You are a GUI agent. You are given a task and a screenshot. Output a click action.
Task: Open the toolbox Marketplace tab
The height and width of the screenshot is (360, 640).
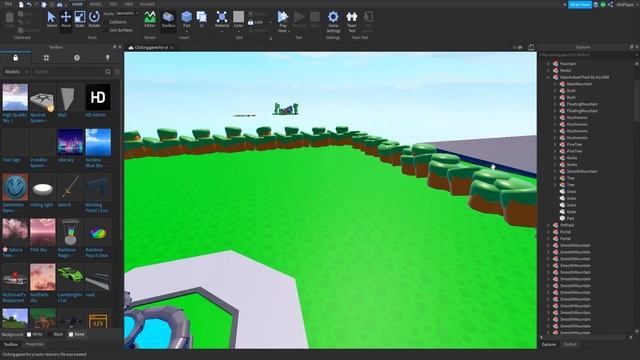16,58
